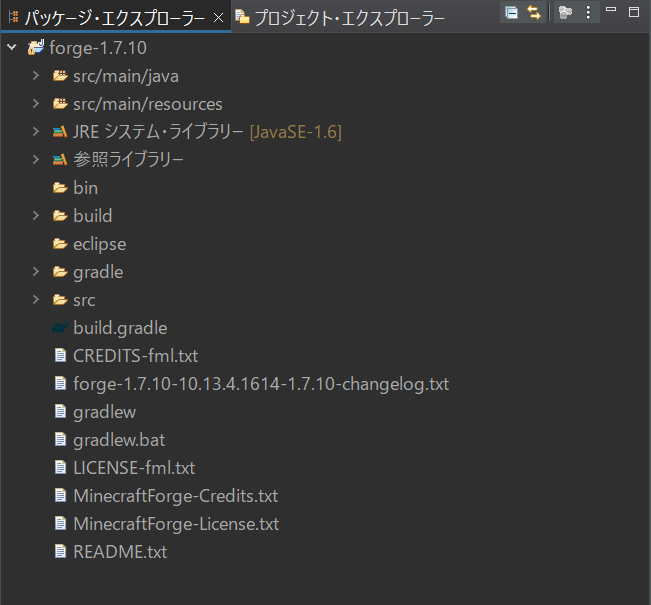Select the forge-1.7.10 project label
Viewport: 651px width, 605px height.
[98, 48]
